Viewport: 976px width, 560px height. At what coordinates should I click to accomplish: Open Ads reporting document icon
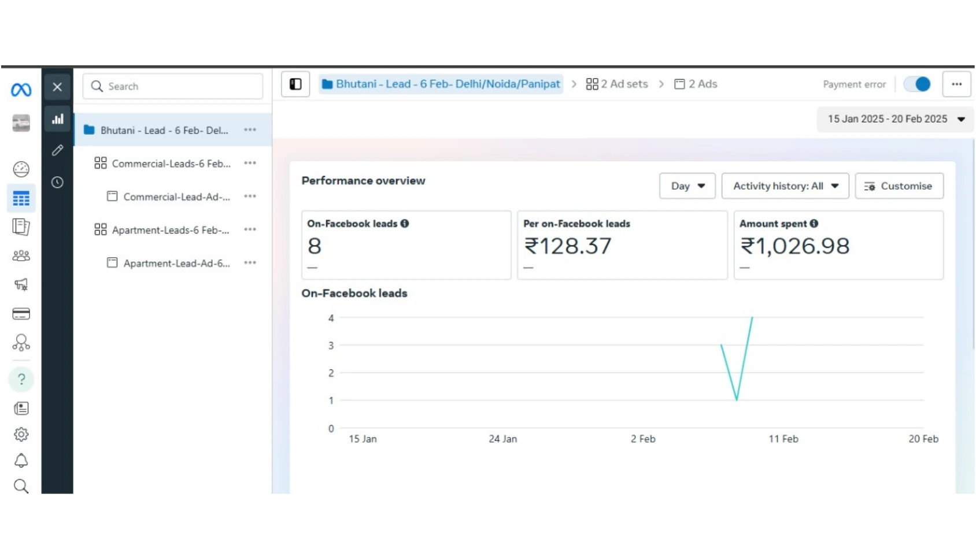click(21, 227)
